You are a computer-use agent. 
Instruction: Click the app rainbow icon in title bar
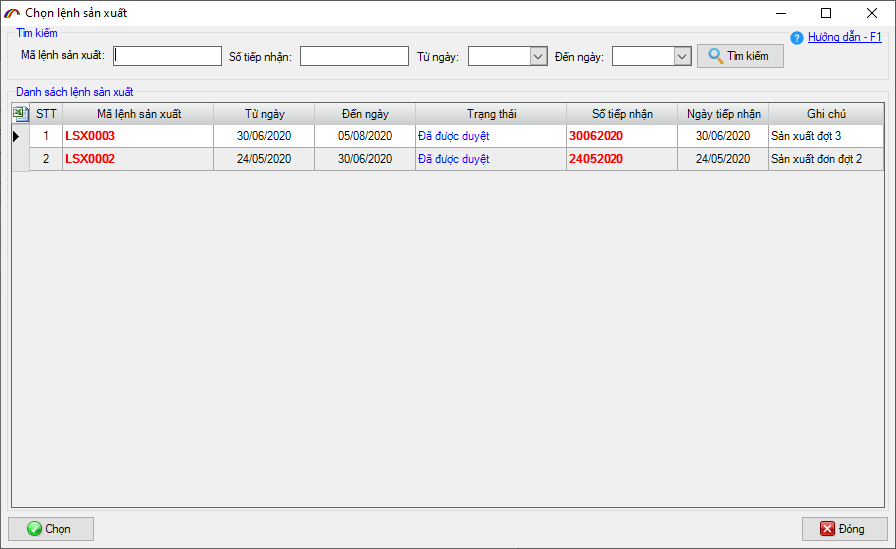point(11,13)
